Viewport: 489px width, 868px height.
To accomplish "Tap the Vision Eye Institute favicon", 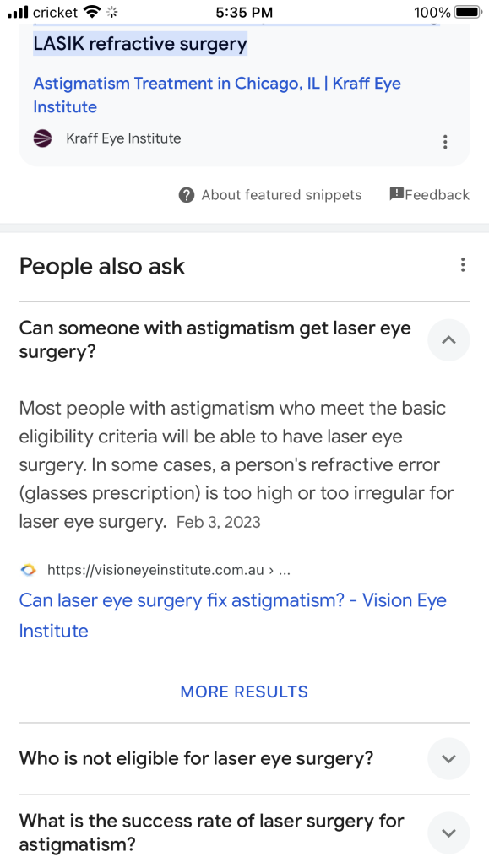I will (28, 570).
